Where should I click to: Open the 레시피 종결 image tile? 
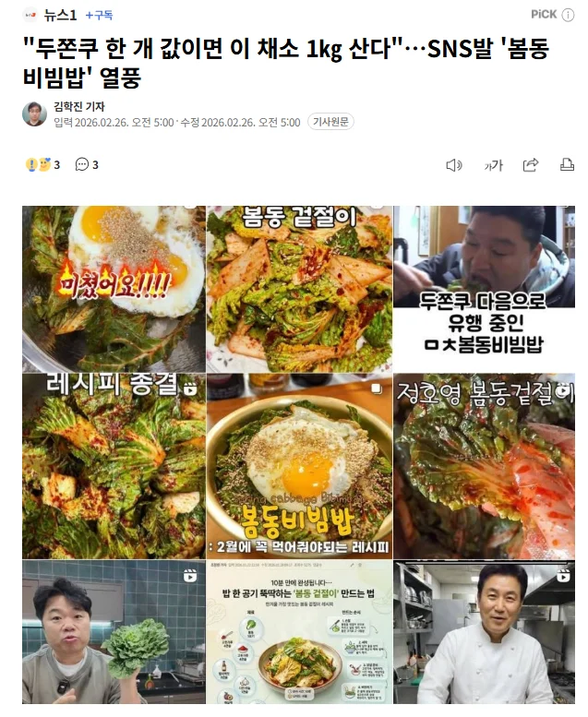point(114,466)
